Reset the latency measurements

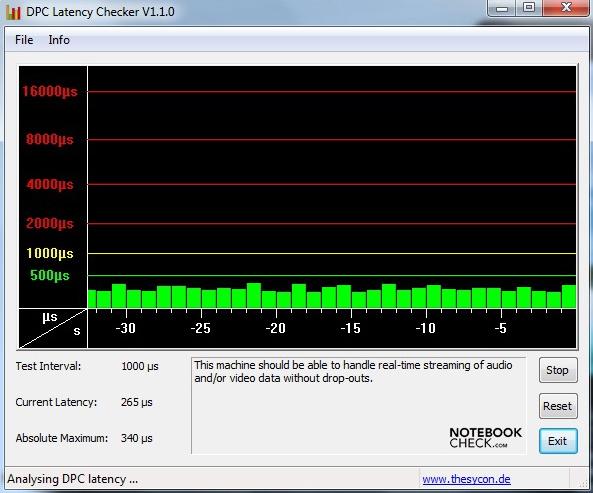pyautogui.click(x=558, y=406)
